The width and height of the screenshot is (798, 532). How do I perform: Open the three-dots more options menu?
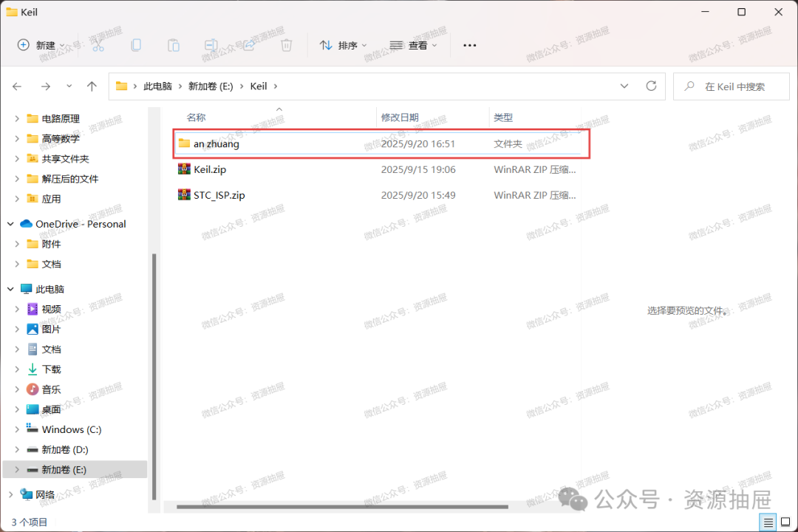tap(470, 45)
